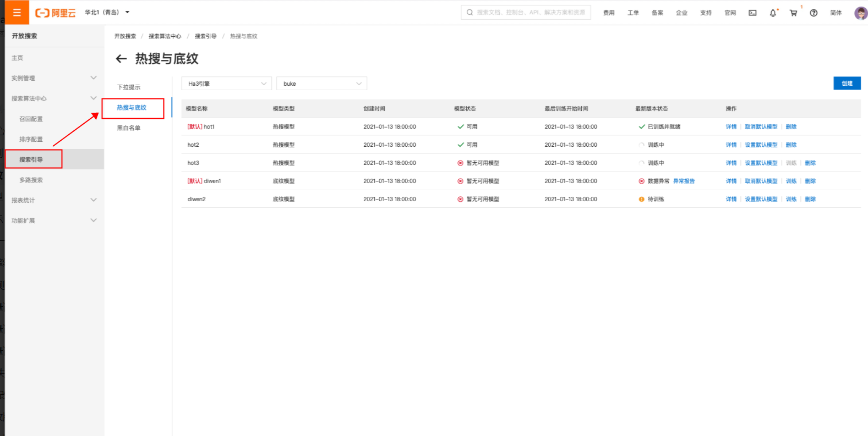Open the shopping cart
The image size is (868, 436).
click(793, 13)
